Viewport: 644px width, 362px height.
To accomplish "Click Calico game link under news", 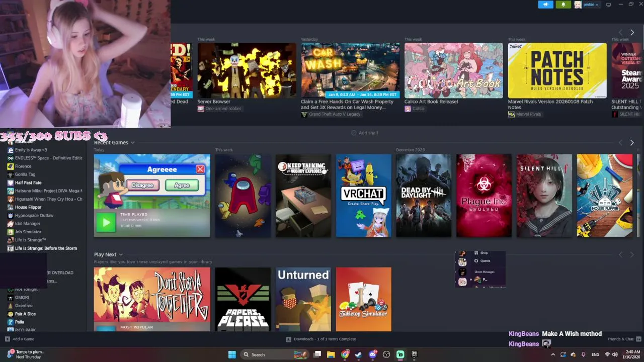I will coord(415,109).
